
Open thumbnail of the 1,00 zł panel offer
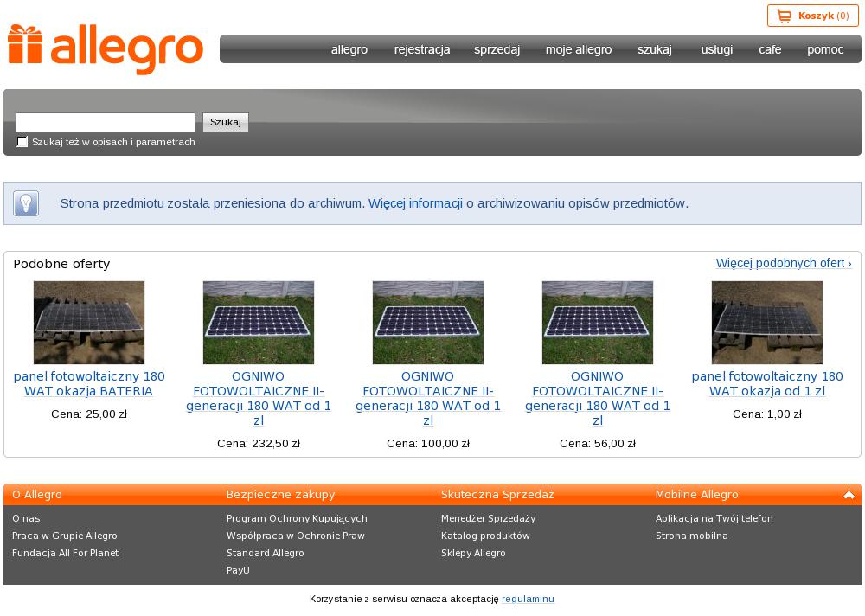[766, 323]
